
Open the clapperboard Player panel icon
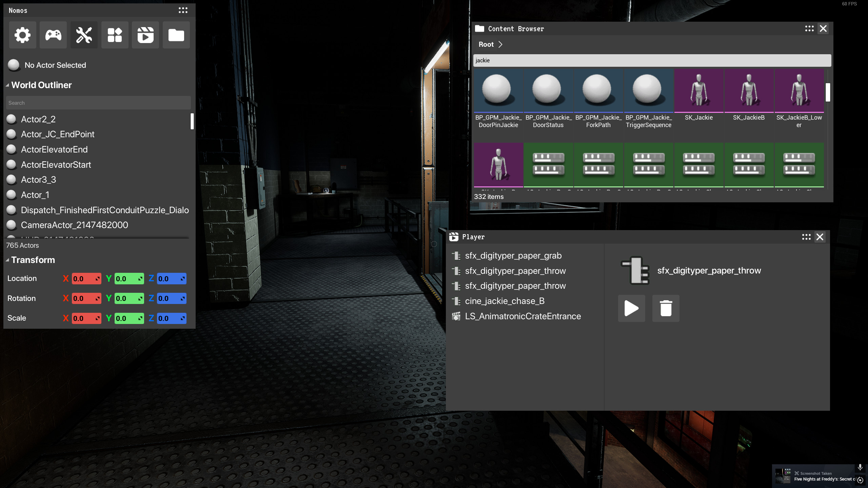145,35
